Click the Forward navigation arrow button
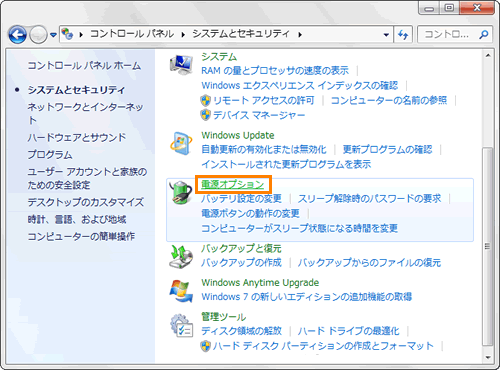The width and height of the screenshot is (500, 370). click(38, 34)
